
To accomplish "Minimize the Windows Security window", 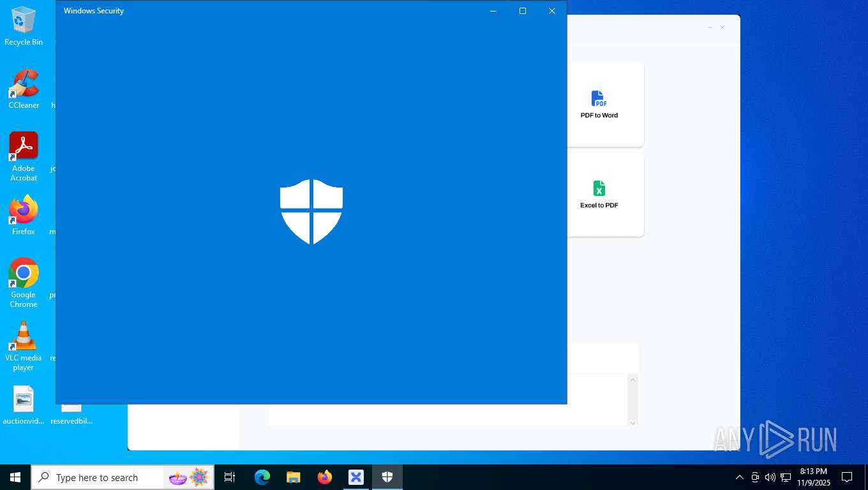I will tap(493, 11).
